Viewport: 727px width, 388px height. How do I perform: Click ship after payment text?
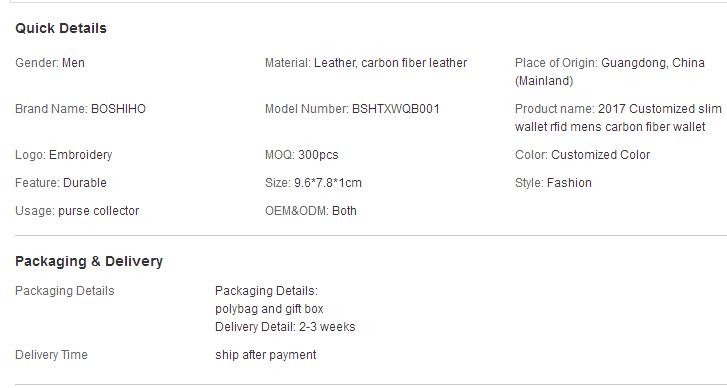266,355
